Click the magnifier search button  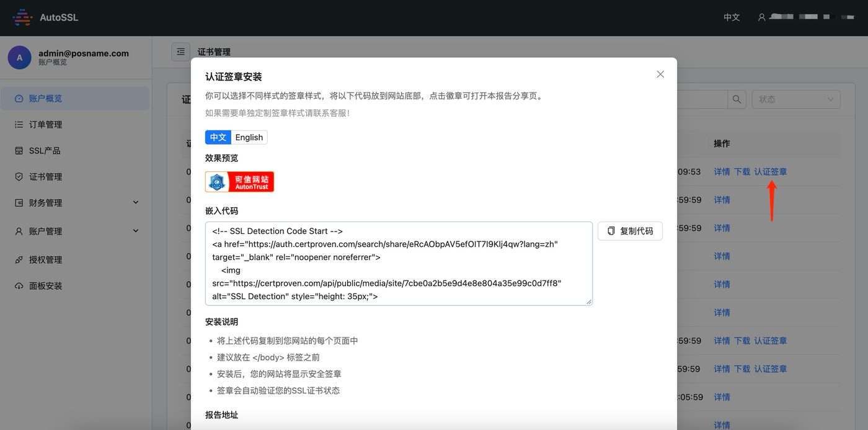[737, 99]
